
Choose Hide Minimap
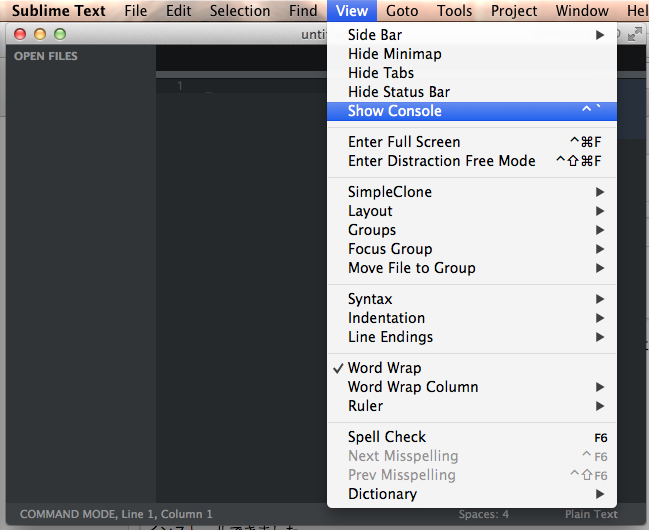472,54
